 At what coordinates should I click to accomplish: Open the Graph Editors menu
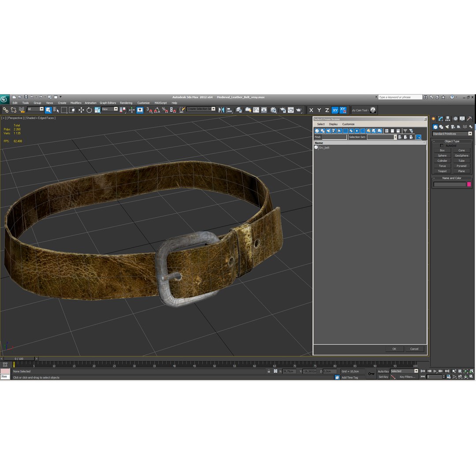108,103
